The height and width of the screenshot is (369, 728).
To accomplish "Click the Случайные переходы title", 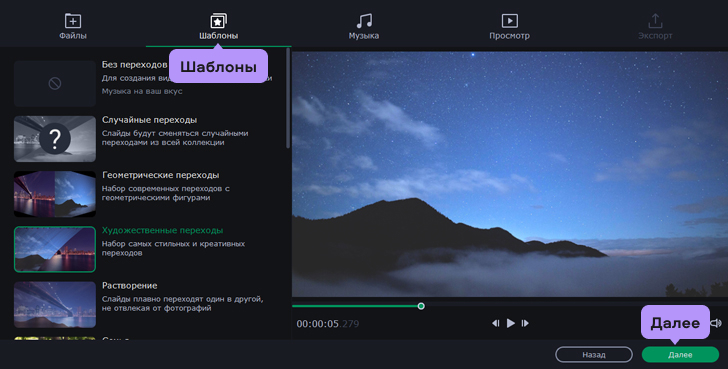I will tap(150, 120).
